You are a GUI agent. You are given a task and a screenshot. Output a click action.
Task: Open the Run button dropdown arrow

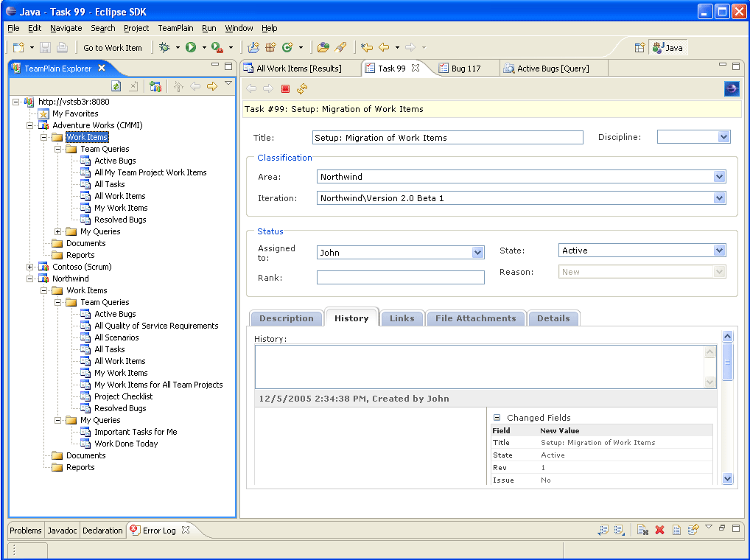204,47
